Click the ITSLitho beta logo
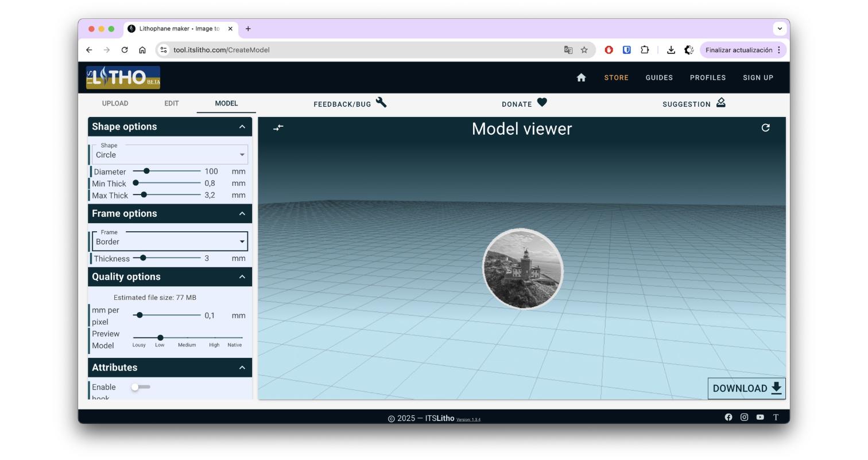This screenshot has height=460, width=868. pos(123,77)
